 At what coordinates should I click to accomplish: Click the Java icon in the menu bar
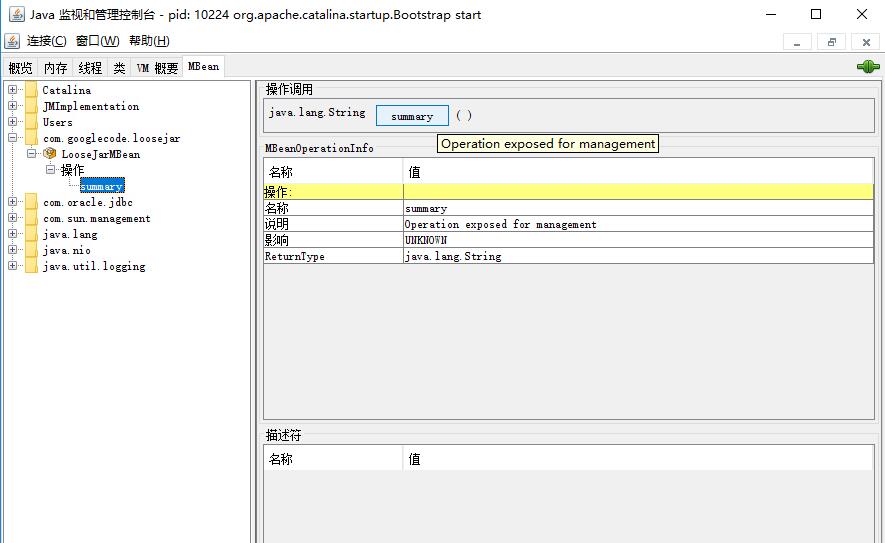click(x=12, y=41)
